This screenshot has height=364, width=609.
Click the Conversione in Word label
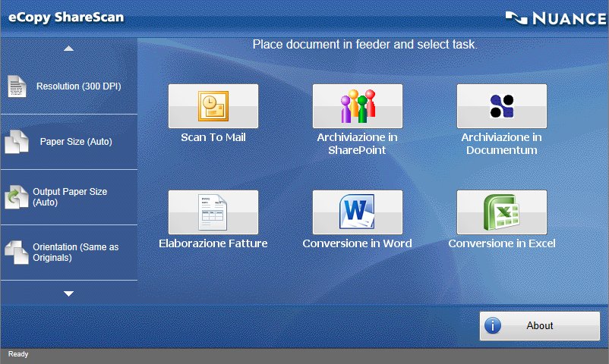pyautogui.click(x=358, y=243)
